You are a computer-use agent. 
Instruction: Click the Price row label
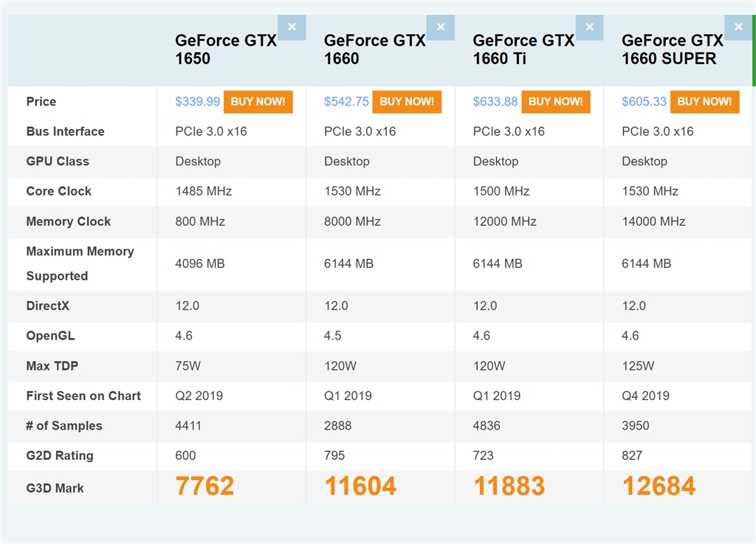41,102
